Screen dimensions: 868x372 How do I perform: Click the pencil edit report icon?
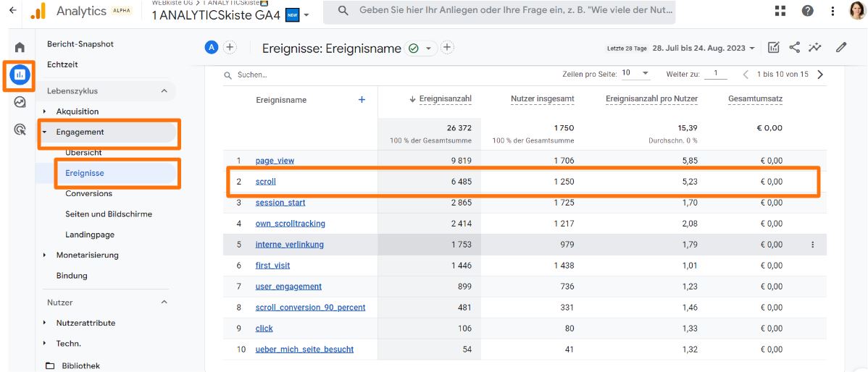click(x=840, y=48)
